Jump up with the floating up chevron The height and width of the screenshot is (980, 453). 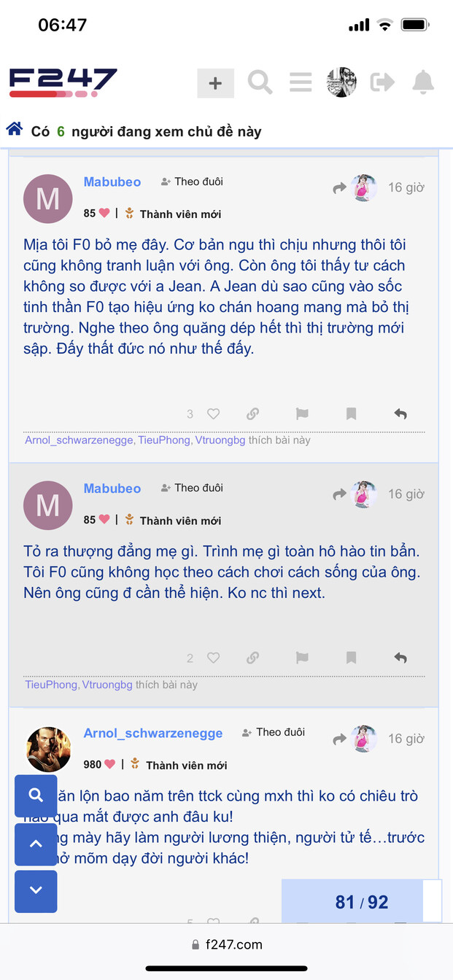[36, 844]
